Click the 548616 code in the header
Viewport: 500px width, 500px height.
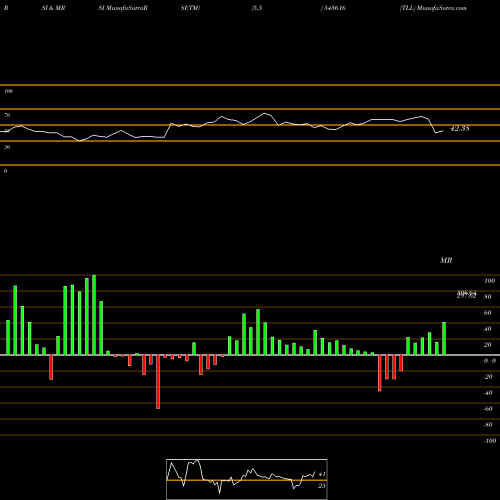point(335,8)
